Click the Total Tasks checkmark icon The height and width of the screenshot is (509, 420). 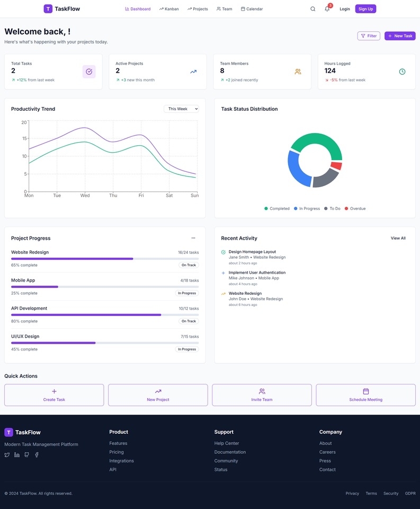[x=88, y=72]
